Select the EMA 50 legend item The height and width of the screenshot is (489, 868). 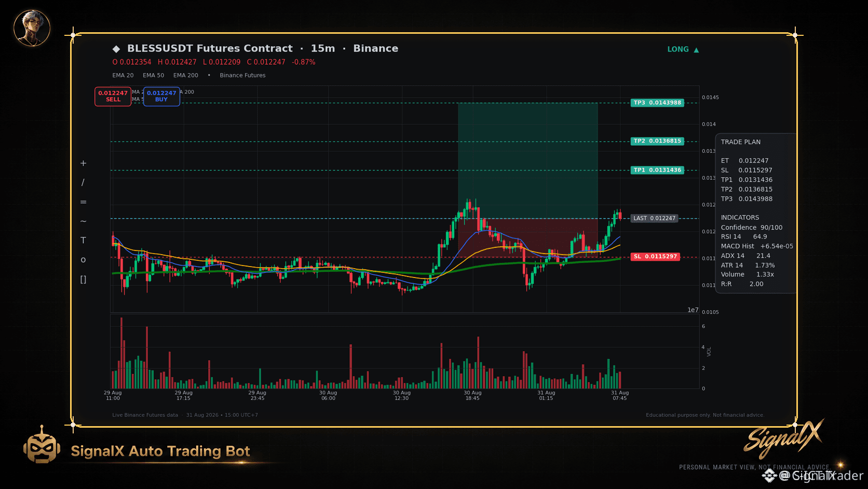(x=153, y=75)
